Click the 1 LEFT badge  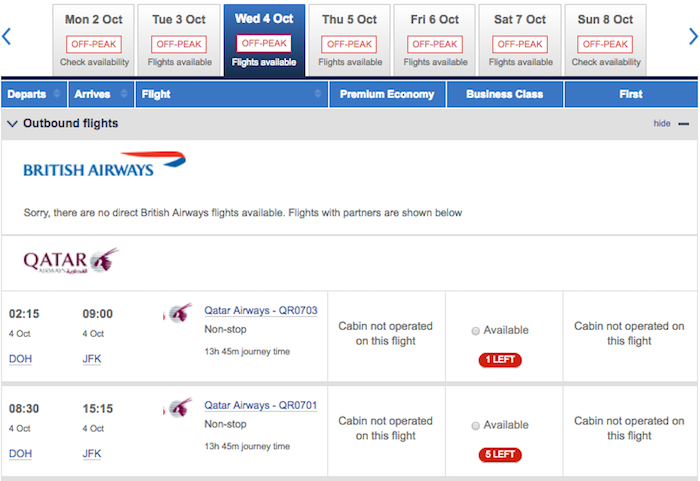500,360
